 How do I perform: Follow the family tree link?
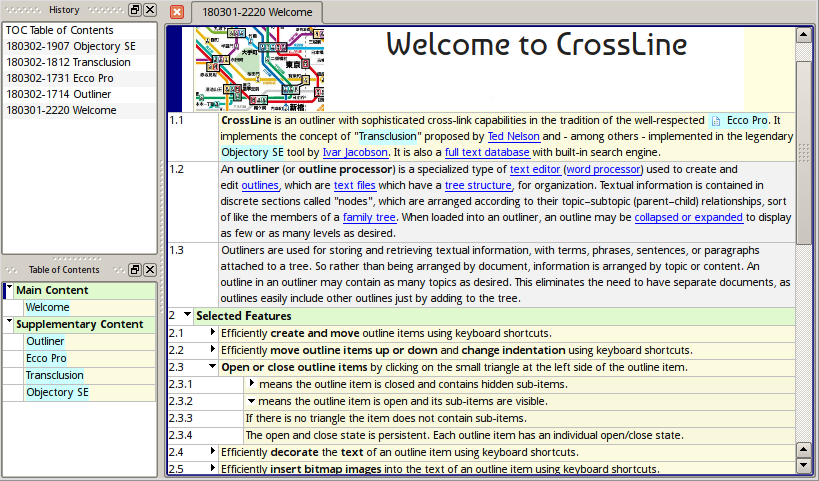coord(369,217)
